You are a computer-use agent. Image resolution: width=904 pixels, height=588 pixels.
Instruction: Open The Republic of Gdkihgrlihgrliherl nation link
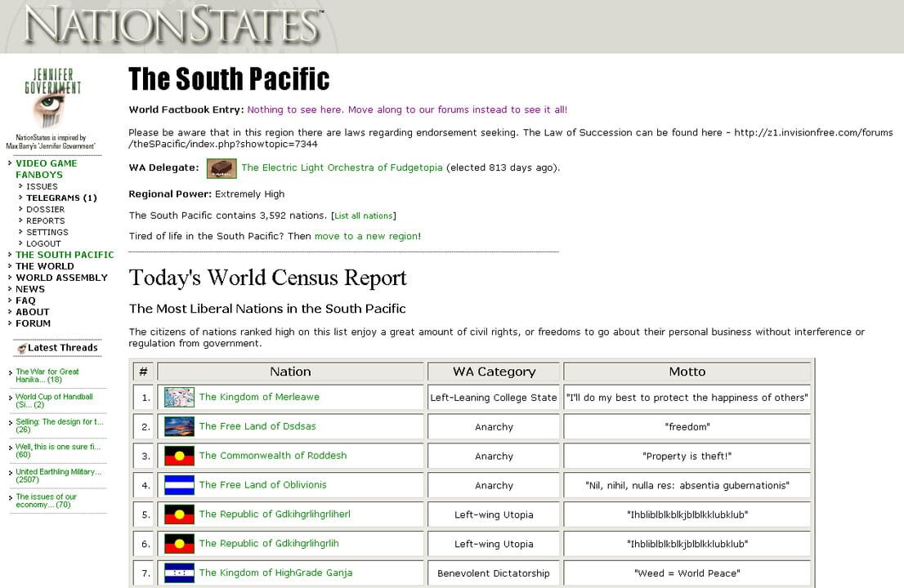[275, 514]
